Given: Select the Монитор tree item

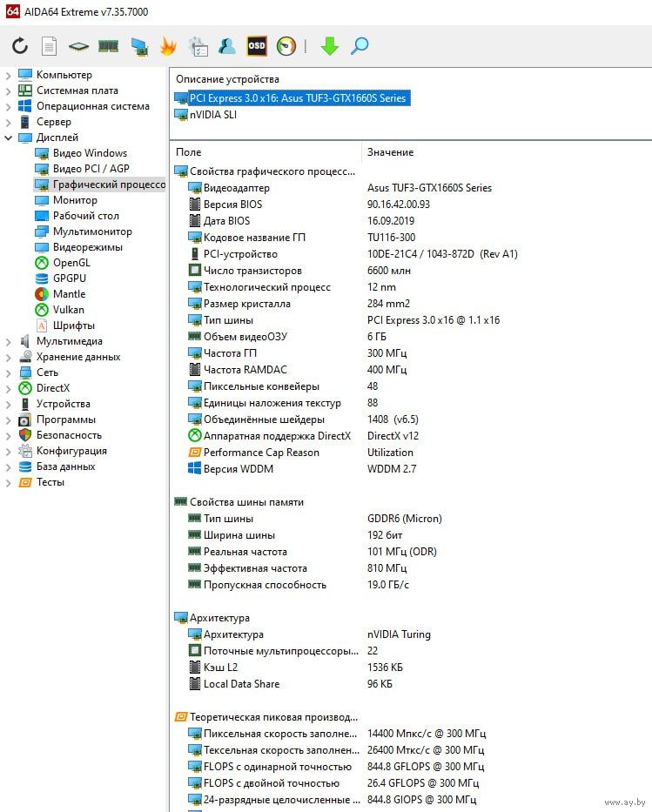Looking at the screenshot, I should [75, 200].
